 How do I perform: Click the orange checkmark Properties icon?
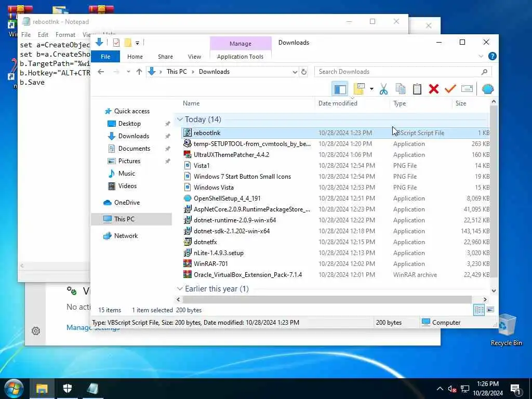pyautogui.click(x=450, y=89)
